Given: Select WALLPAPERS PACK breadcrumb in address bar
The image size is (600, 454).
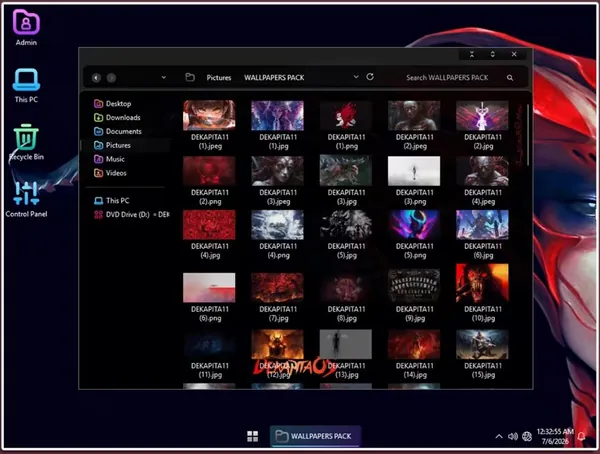Looking at the screenshot, I should coord(274,78).
